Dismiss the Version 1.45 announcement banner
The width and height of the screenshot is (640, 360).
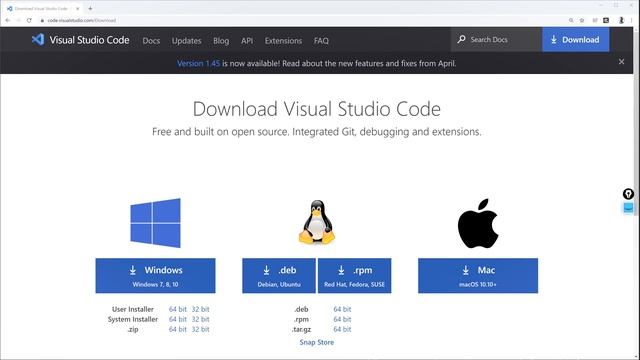(x=621, y=62)
